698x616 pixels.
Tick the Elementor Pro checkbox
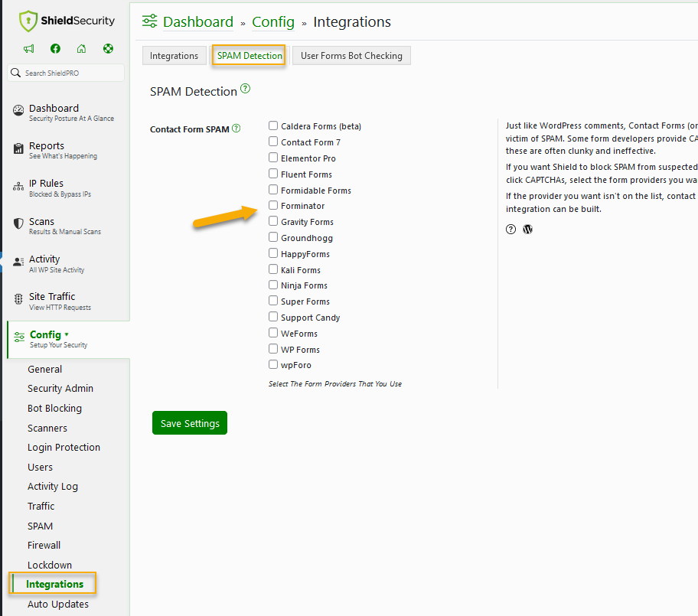pos(273,158)
